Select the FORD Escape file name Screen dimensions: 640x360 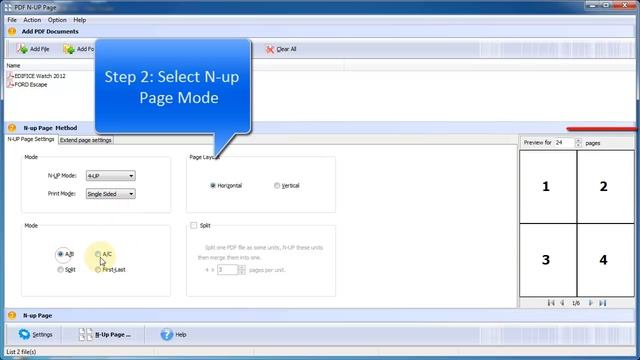31,84
